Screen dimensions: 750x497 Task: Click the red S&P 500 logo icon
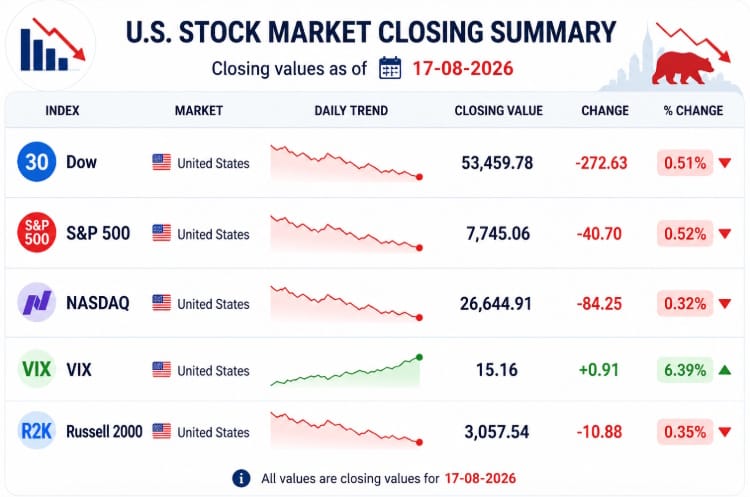[x=36, y=232]
